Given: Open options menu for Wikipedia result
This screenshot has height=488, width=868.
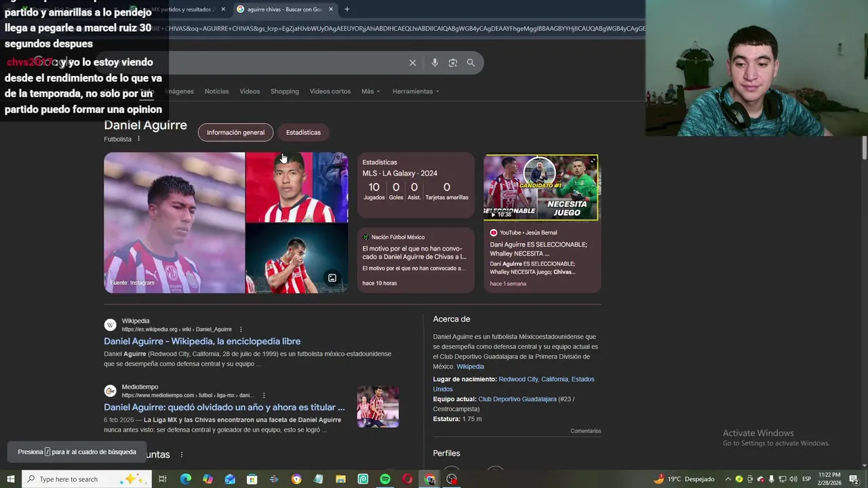Looking at the screenshot, I should (x=241, y=329).
